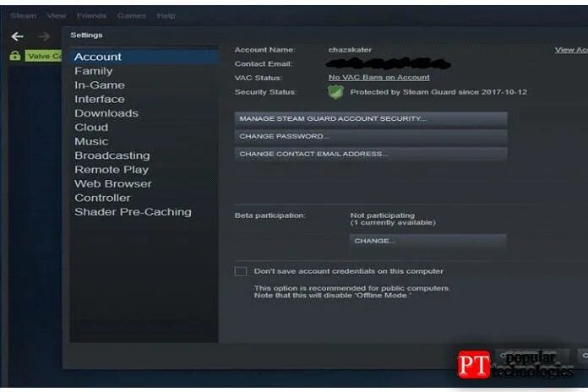Select the In-Game settings category
588x392 pixels.
[144, 85]
